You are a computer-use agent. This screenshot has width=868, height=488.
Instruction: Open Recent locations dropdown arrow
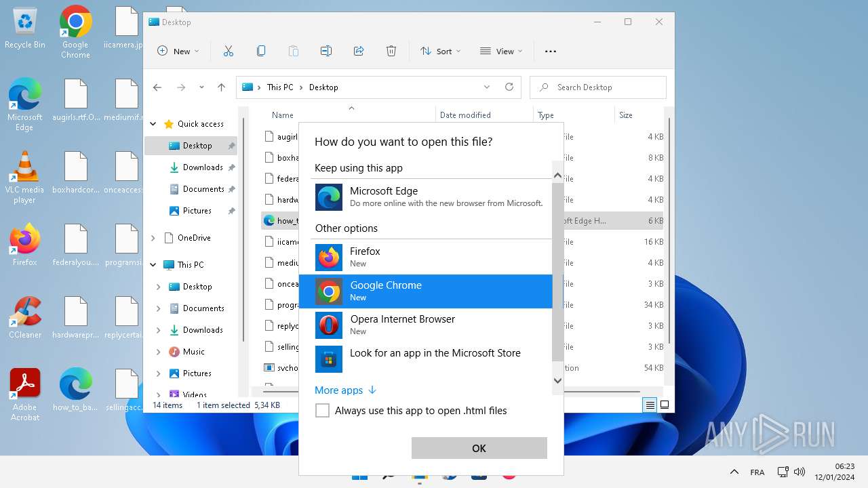point(201,87)
